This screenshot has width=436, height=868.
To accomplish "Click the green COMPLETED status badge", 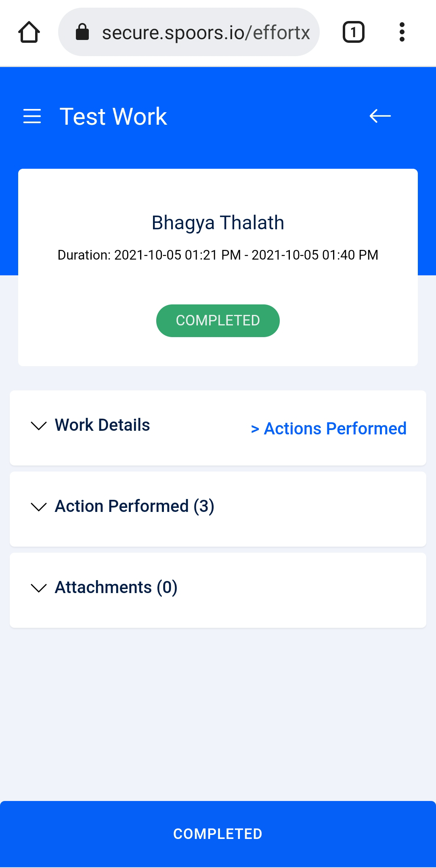I will click(x=218, y=321).
